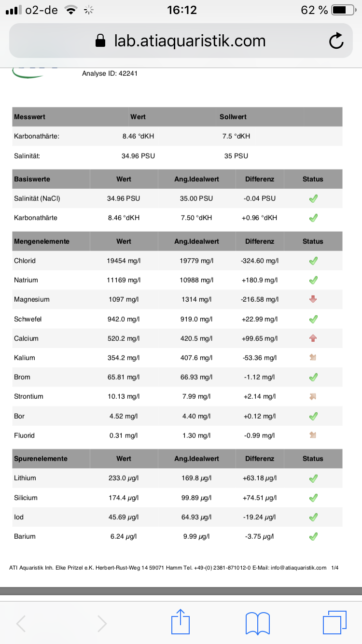The width and height of the screenshot is (362, 644).
Task: Tap the Kalium status arrow icon
Action: click(313, 358)
